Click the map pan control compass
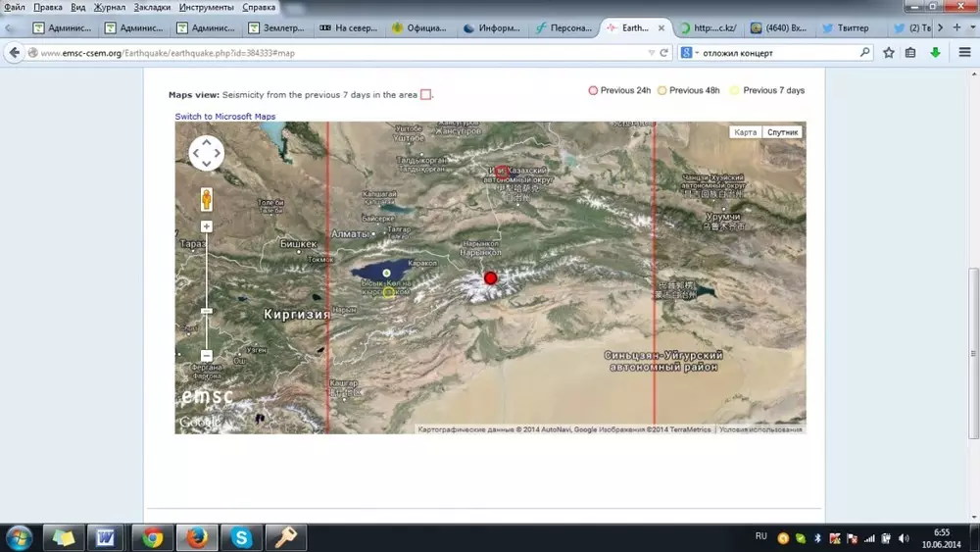Image resolution: width=980 pixels, height=552 pixels. pos(207,153)
